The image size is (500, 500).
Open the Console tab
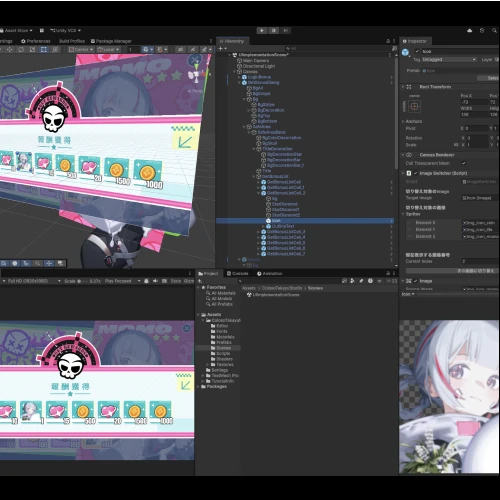[238, 273]
